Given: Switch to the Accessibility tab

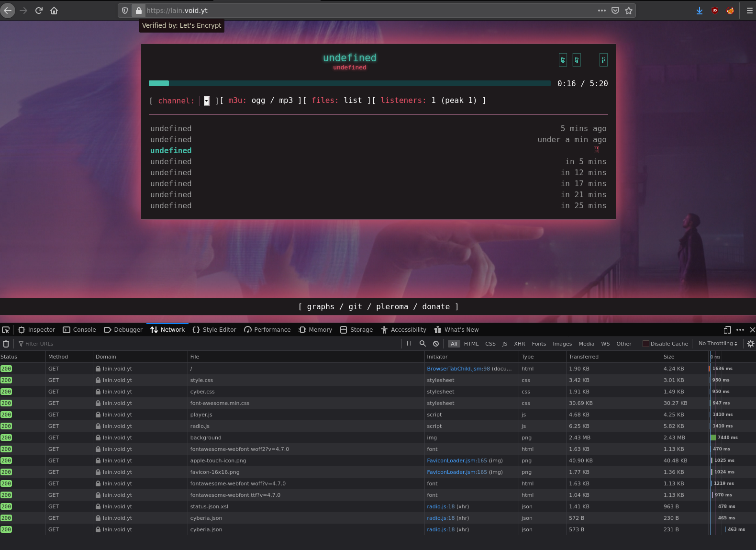Looking at the screenshot, I should [404, 330].
